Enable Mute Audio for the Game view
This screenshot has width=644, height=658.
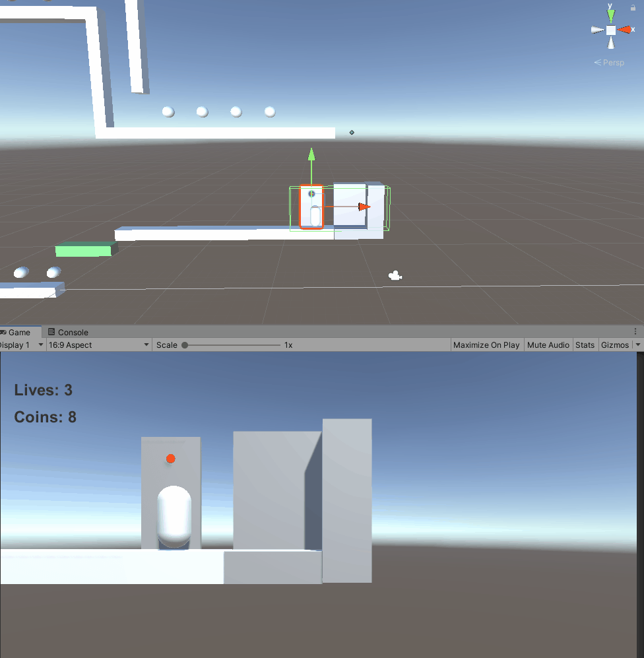click(548, 345)
